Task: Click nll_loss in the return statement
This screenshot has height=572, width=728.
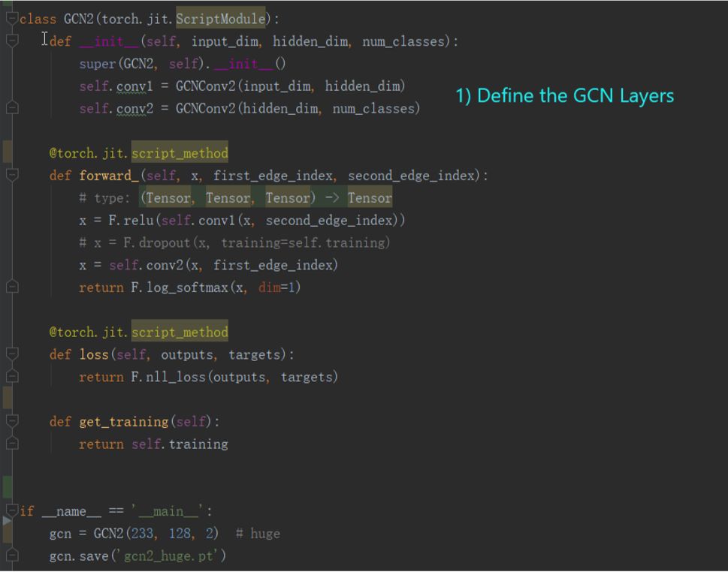Action: [x=176, y=377]
